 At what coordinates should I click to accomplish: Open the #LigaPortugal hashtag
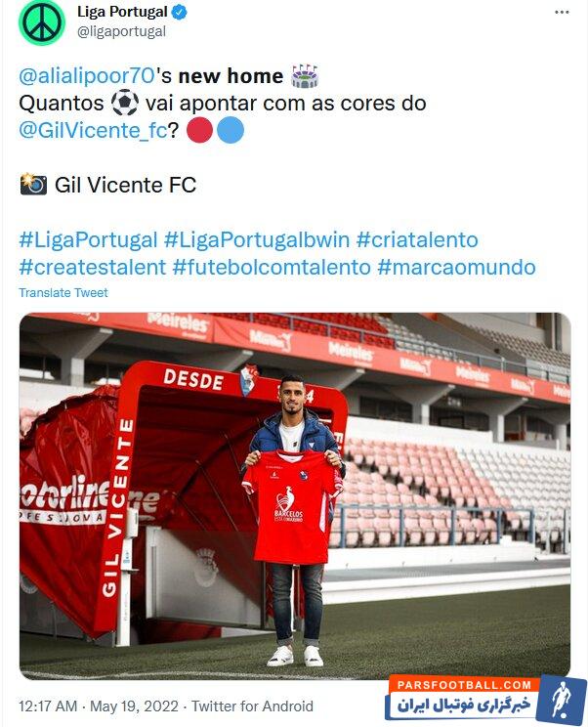click(89, 240)
